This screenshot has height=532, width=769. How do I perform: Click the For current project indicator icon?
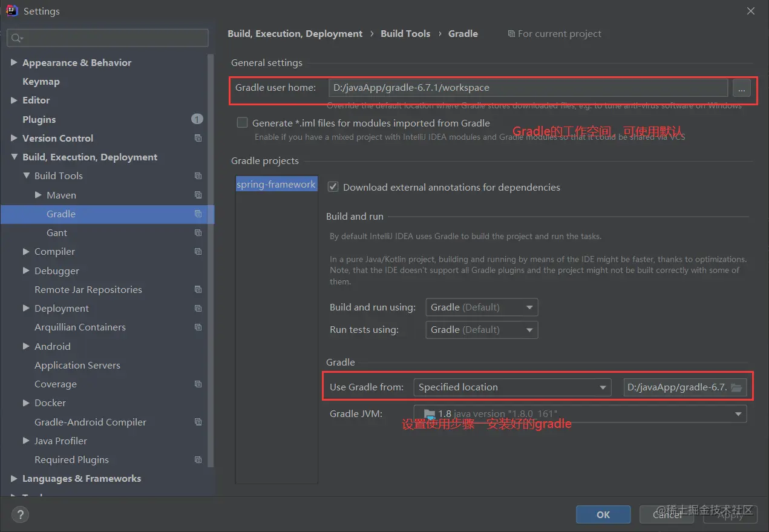pyautogui.click(x=512, y=34)
